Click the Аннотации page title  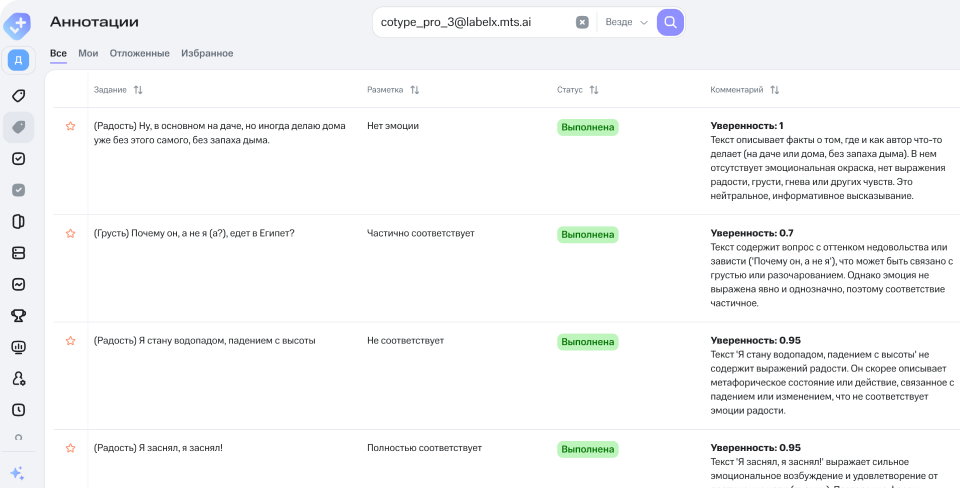[x=94, y=22]
